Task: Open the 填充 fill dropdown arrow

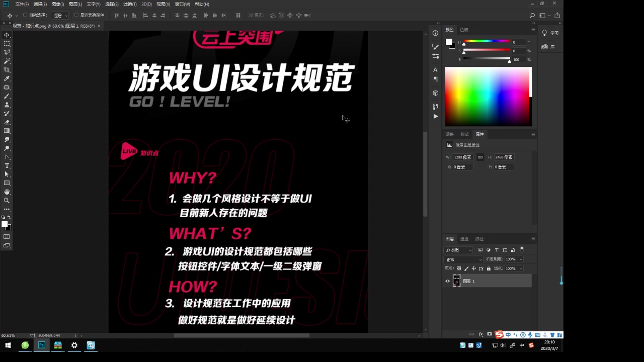Action: [x=521, y=268]
